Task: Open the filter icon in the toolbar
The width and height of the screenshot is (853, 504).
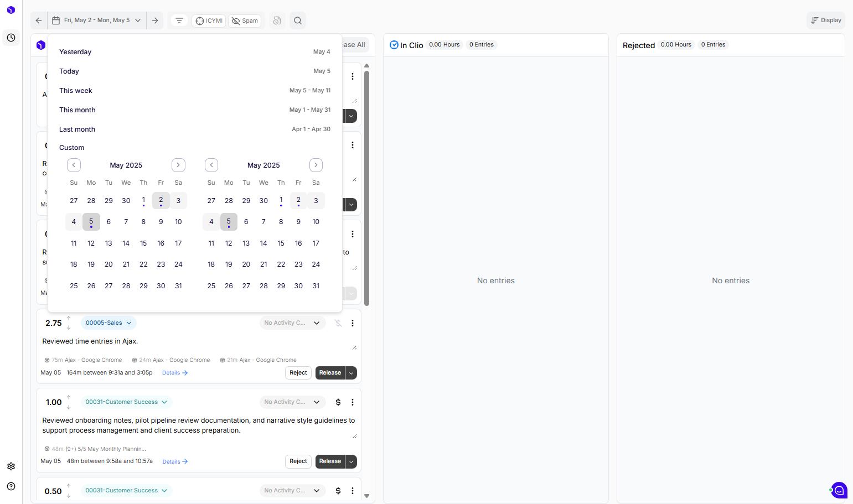Action: (x=179, y=20)
